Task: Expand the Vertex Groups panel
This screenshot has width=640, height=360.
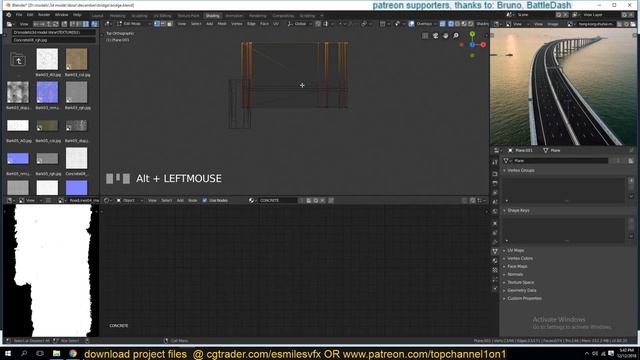Action: point(521,170)
